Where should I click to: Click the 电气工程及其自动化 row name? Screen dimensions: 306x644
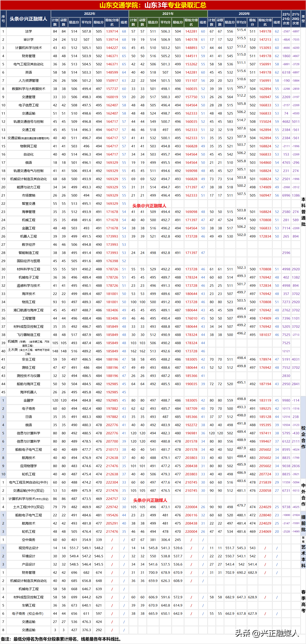pos(29,64)
